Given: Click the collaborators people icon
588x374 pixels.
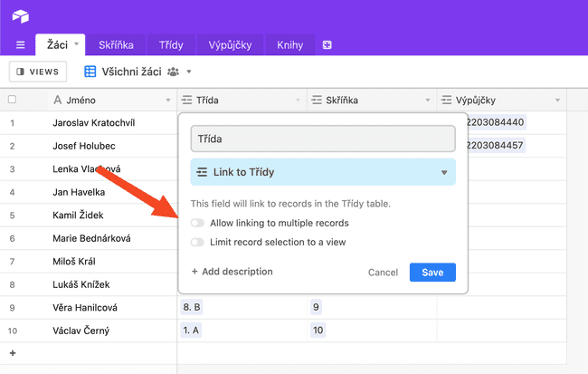Looking at the screenshot, I should (173, 72).
